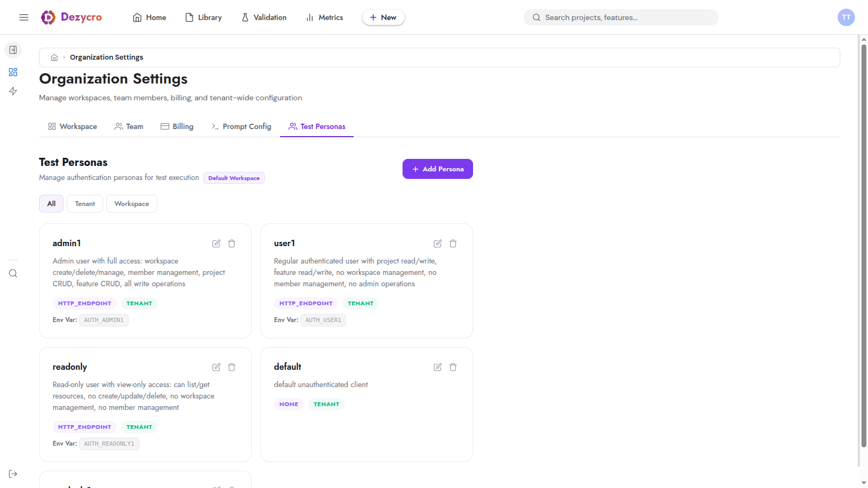868x488 pixels.
Task: Click the vertical page scrollbar
Action: pyautogui.click(x=864, y=246)
